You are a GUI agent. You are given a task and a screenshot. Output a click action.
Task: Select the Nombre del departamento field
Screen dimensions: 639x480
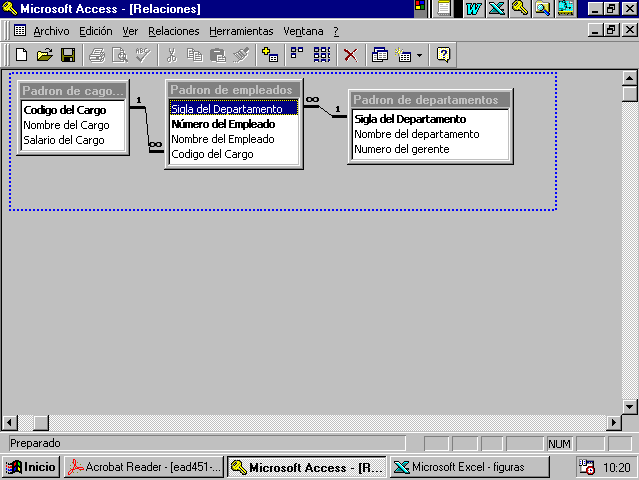430,134
